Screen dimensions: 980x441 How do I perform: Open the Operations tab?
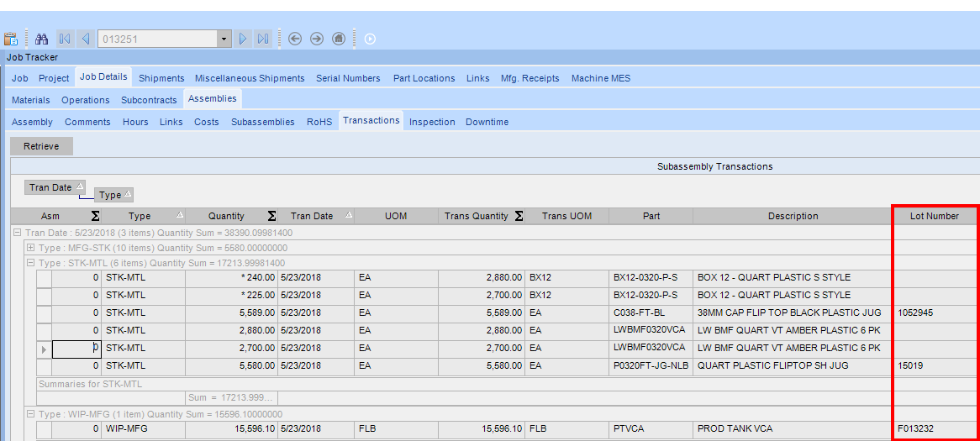click(x=86, y=100)
